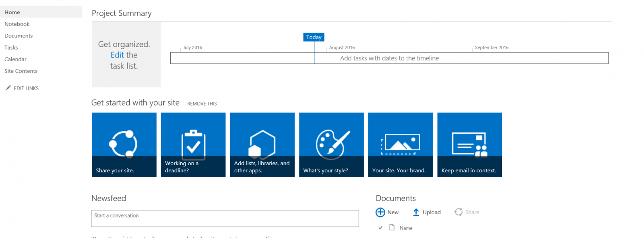Click the Documents web part heading
644x238 pixels.
click(396, 198)
